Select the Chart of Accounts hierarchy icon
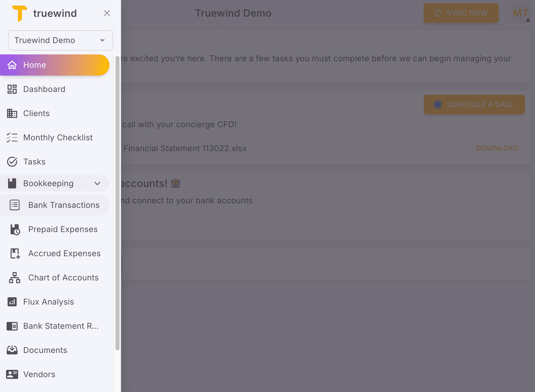The image size is (535, 392). (14, 278)
